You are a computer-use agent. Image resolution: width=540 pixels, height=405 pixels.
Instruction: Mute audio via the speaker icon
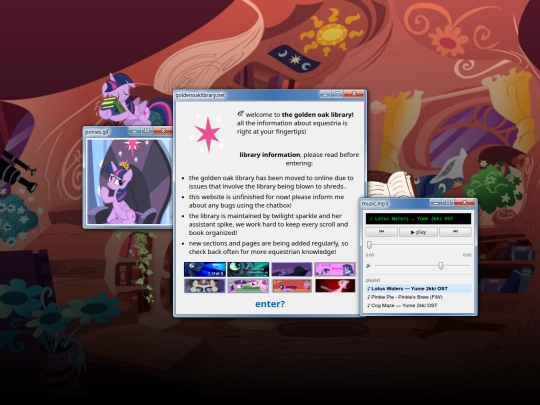point(368,266)
